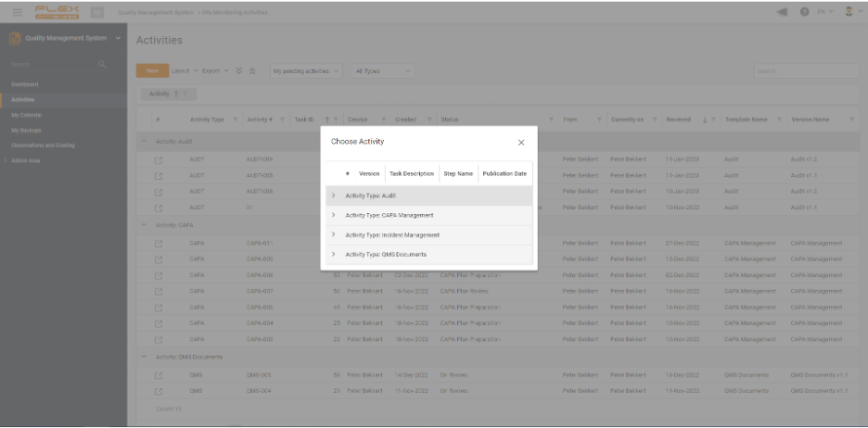Screen dimensions: 868x428
Task: Expand Activity Type: Audit group in dialog
Action: tap(334, 195)
